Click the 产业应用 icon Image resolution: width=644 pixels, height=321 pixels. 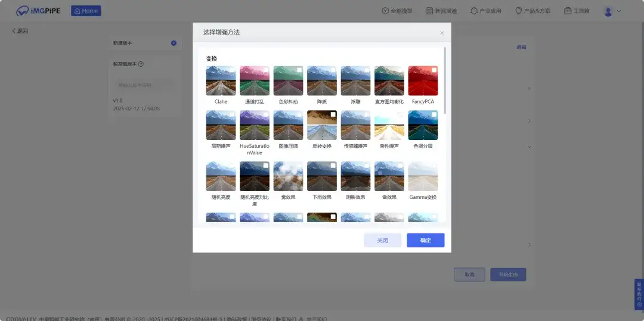pyautogui.click(x=474, y=11)
